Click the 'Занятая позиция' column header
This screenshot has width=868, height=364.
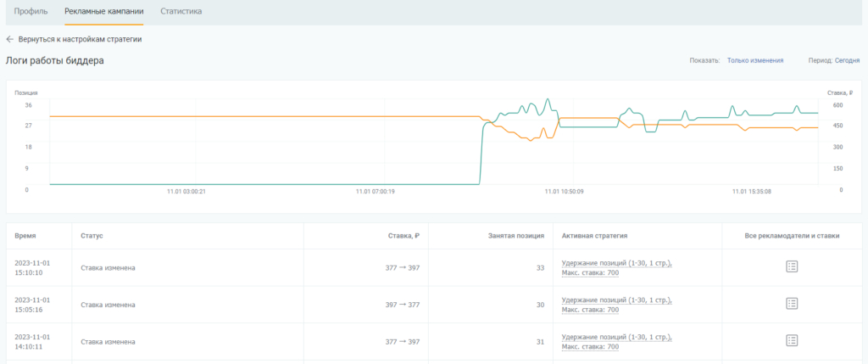pos(516,236)
